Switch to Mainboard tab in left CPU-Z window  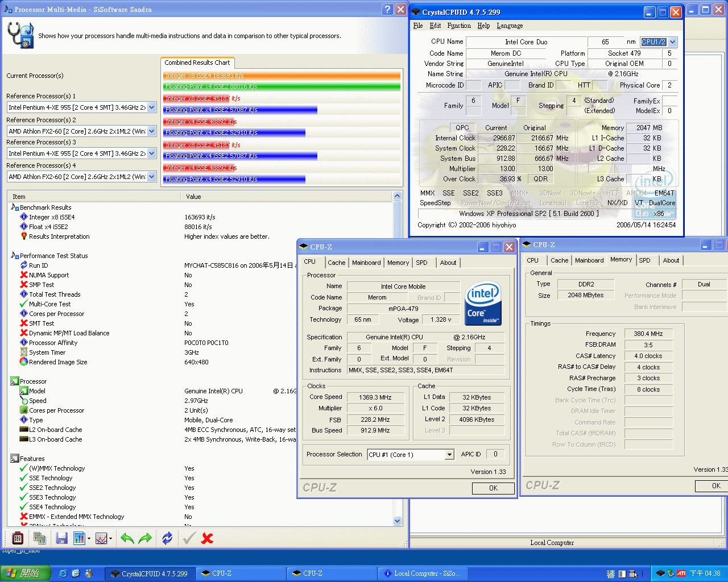pyautogui.click(x=366, y=263)
